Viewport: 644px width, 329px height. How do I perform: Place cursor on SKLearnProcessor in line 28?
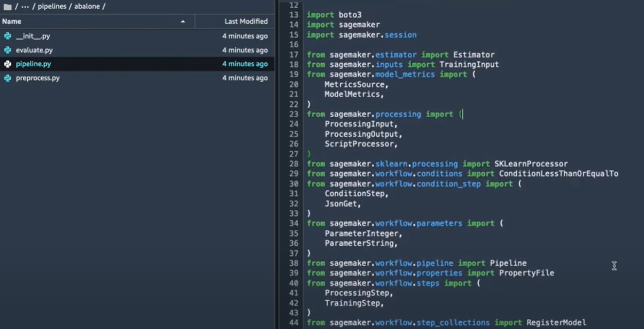pyautogui.click(x=531, y=164)
